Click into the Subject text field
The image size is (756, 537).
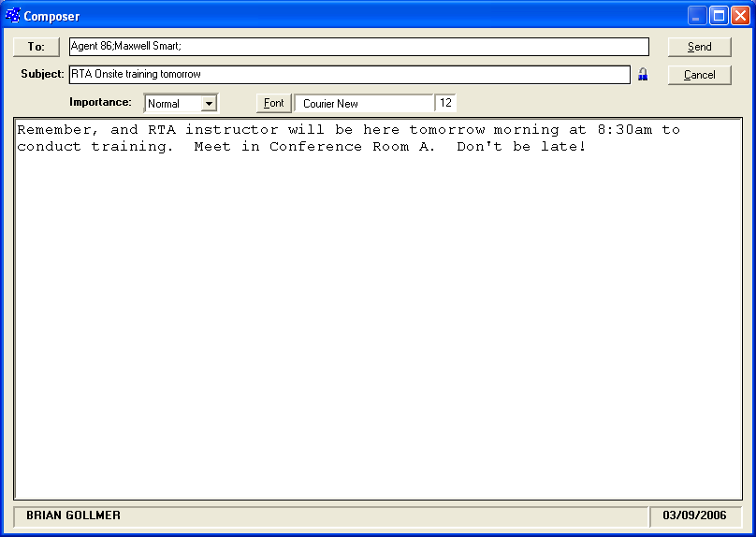(x=349, y=75)
